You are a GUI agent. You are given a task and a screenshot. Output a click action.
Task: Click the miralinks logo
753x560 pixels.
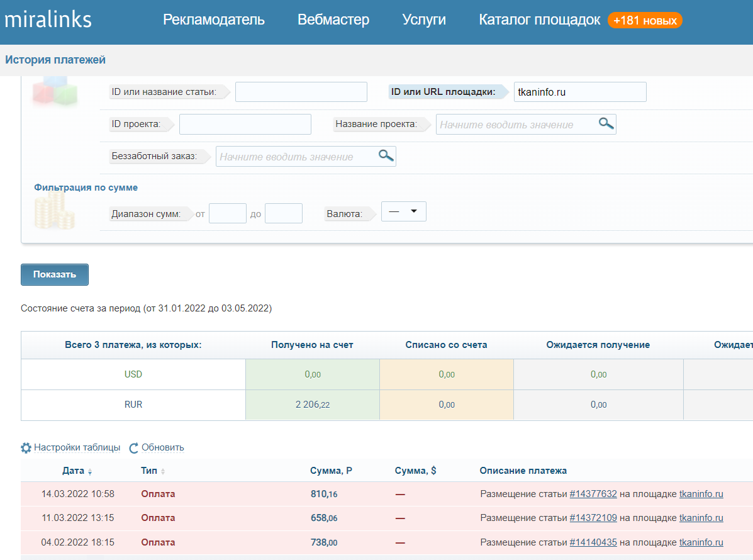click(x=48, y=20)
